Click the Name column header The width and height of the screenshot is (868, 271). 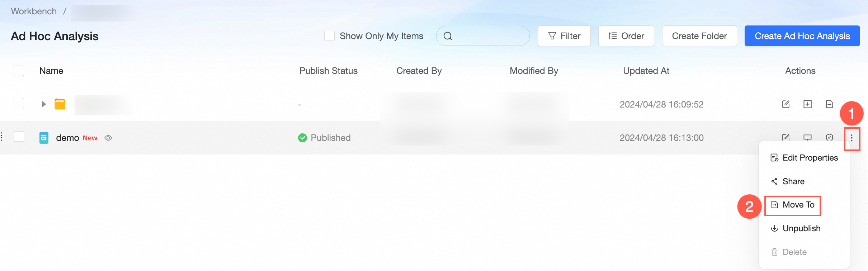[x=51, y=71]
